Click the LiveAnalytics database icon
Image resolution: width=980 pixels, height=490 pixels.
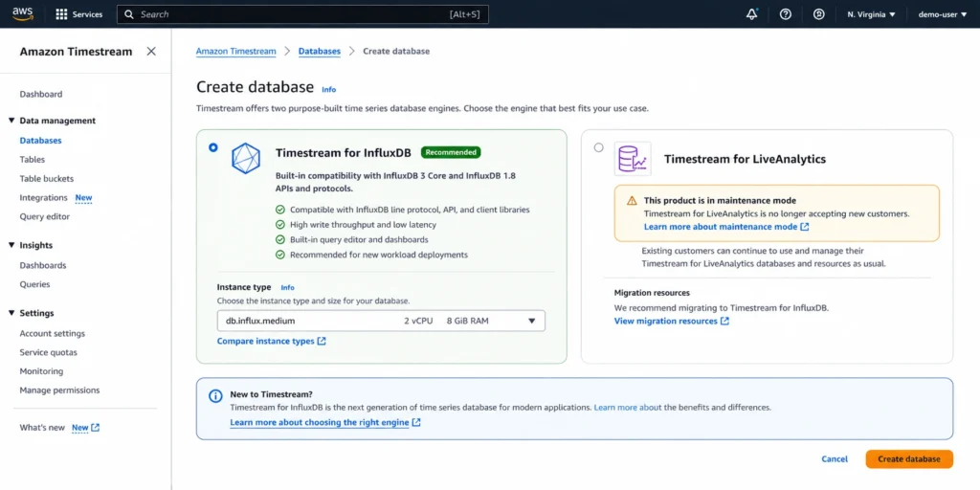point(633,159)
